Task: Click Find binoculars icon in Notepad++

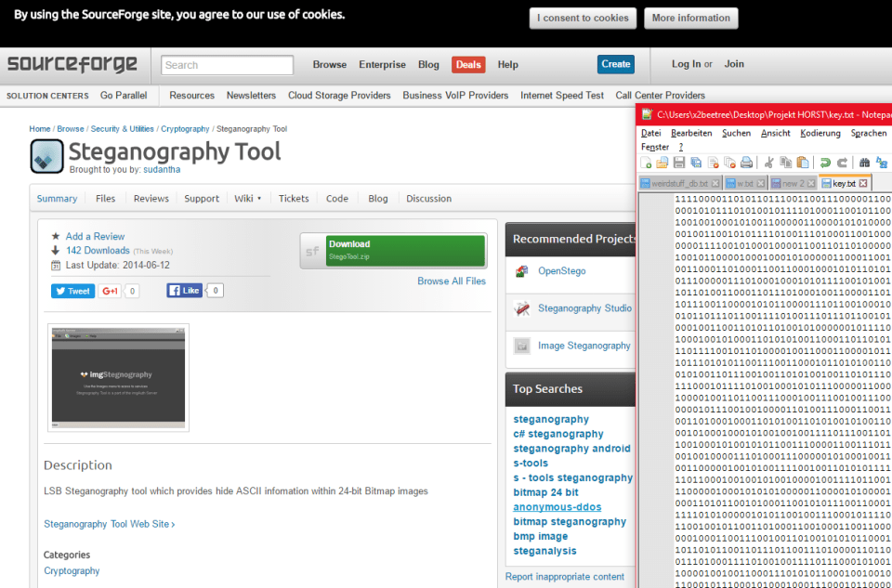Action: [865, 163]
